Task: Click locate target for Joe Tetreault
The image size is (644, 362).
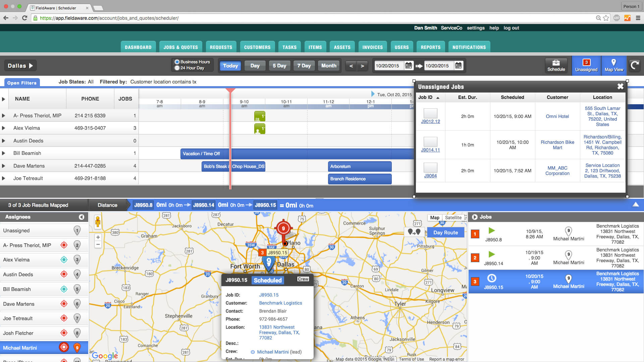Action: tap(64, 318)
